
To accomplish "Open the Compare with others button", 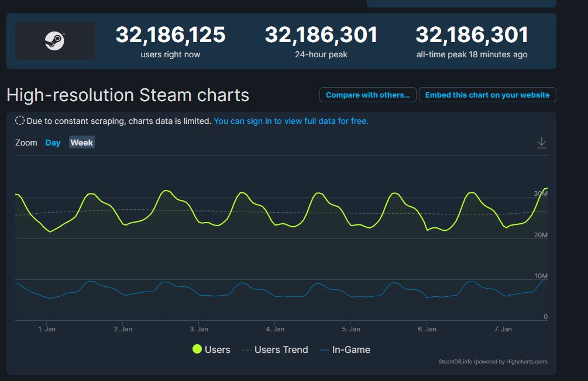I will [x=367, y=95].
